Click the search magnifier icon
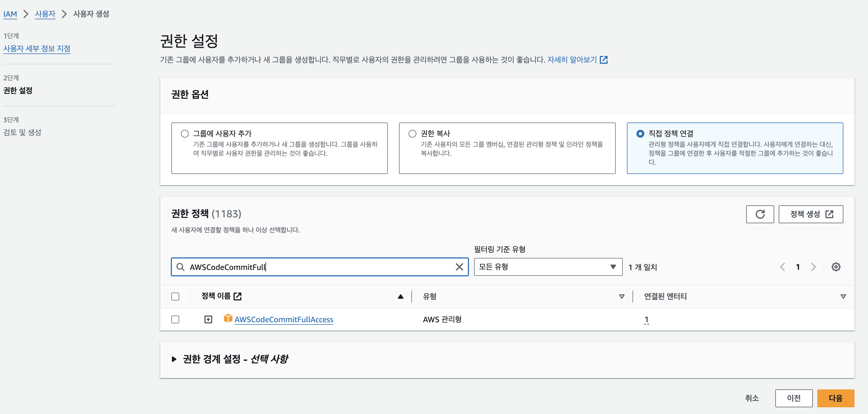 click(x=180, y=267)
